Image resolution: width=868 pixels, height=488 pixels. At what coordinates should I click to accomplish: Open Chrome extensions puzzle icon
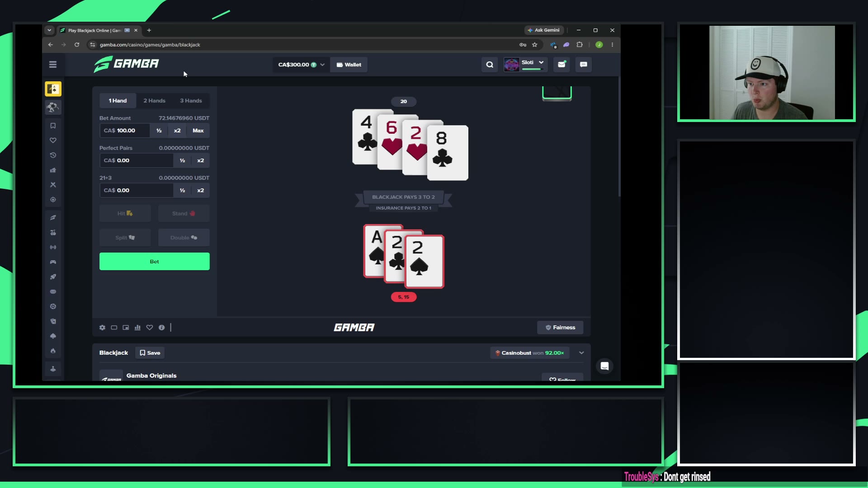click(x=580, y=45)
